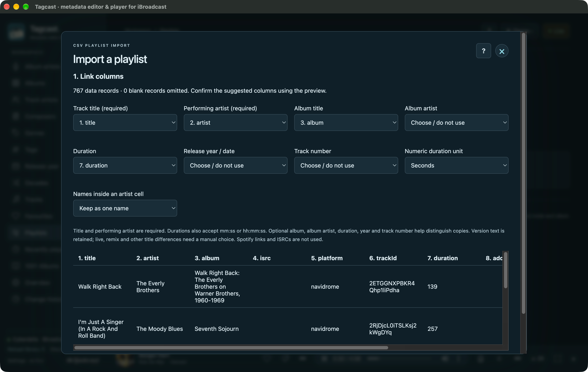
Task: Click the '1. title' column header
Action: point(87,258)
